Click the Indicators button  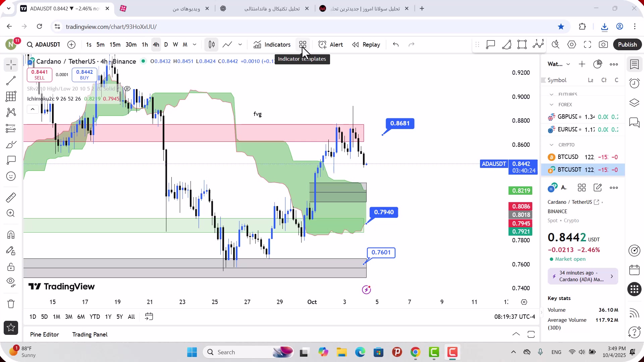point(272,45)
